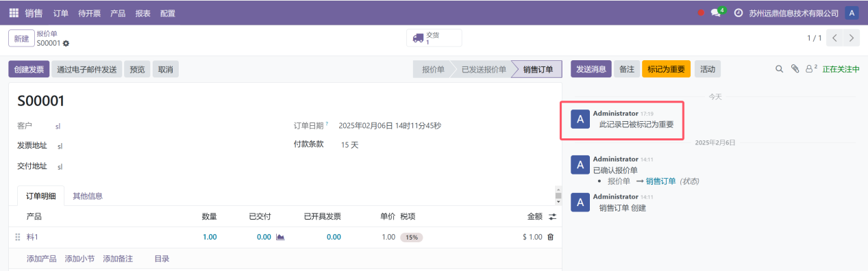
Task: Open the 销售订单 status link in chatter
Action: 660,181
